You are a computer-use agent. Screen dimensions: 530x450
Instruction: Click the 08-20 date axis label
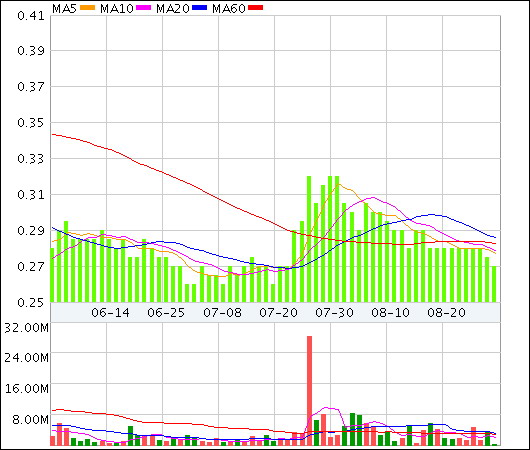point(447,312)
